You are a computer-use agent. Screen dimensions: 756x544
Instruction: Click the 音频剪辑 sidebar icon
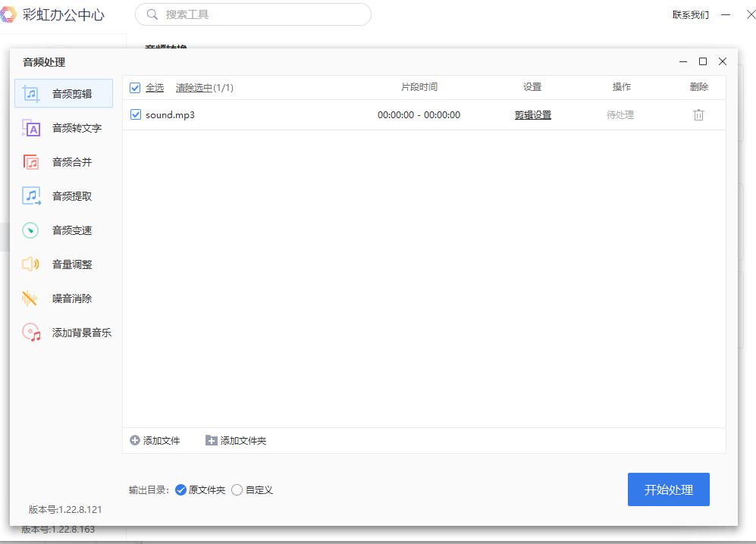click(x=71, y=93)
